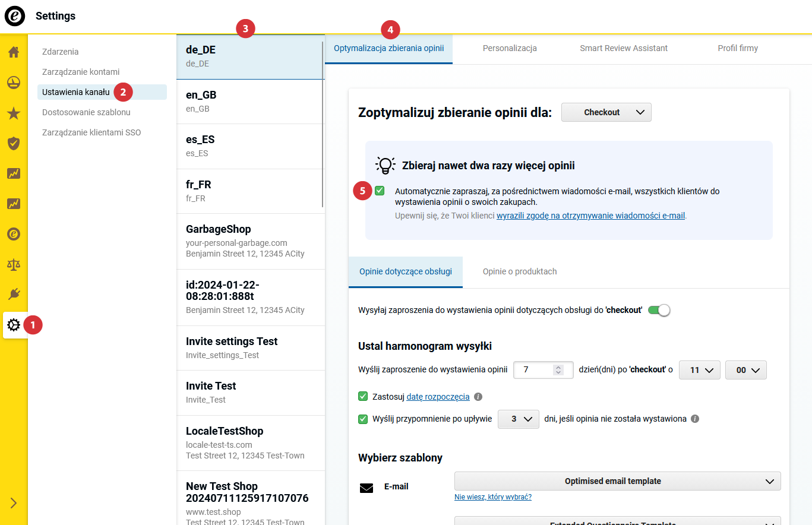The height and width of the screenshot is (525, 812).
Task: Expand the sidebar with the bottom chevron
Action: 14,503
